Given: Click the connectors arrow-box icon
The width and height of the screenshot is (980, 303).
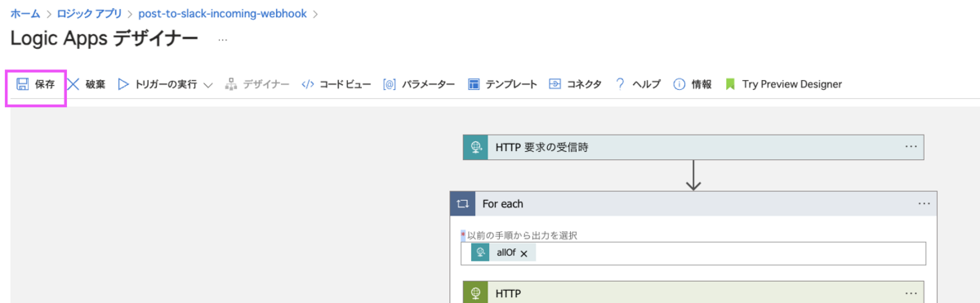Looking at the screenshot, I should coord(555,84).
